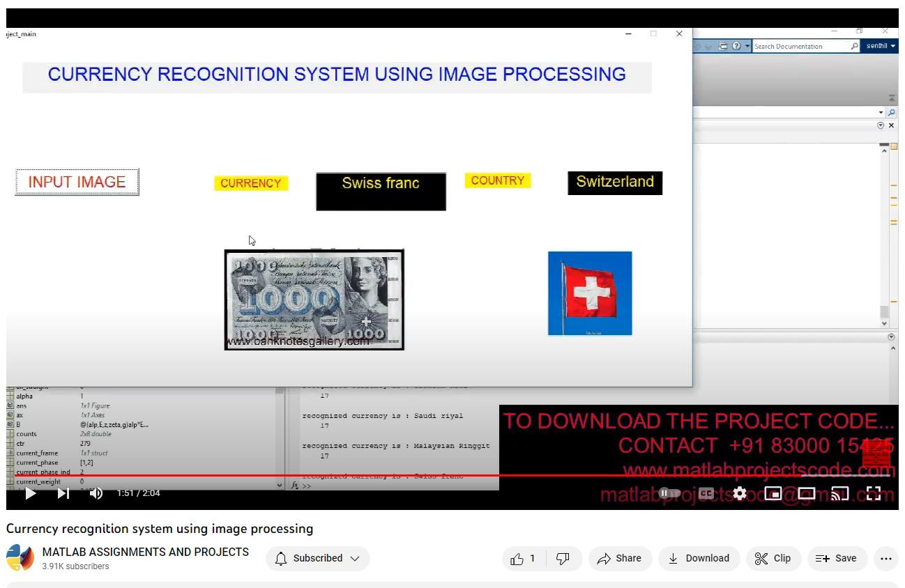Switch to miniplayer mode
Viewport: 905px width, 588px height.
pos(773,493)
